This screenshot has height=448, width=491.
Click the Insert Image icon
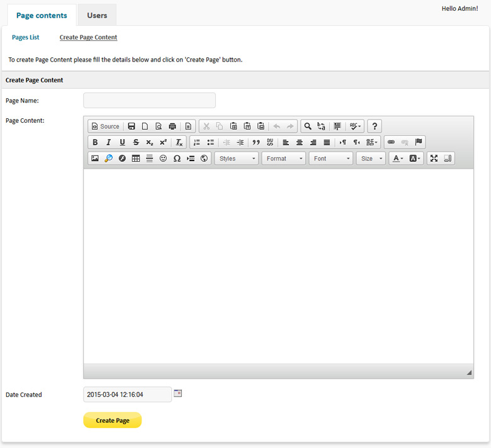tap(95, 159)
